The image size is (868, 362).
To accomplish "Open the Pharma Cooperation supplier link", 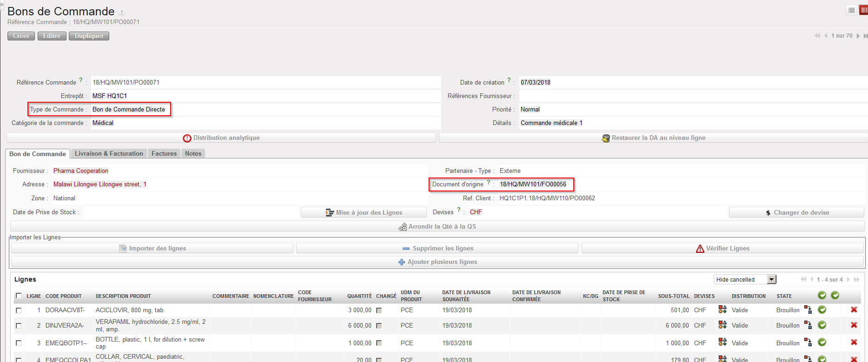I will (81, 171).
